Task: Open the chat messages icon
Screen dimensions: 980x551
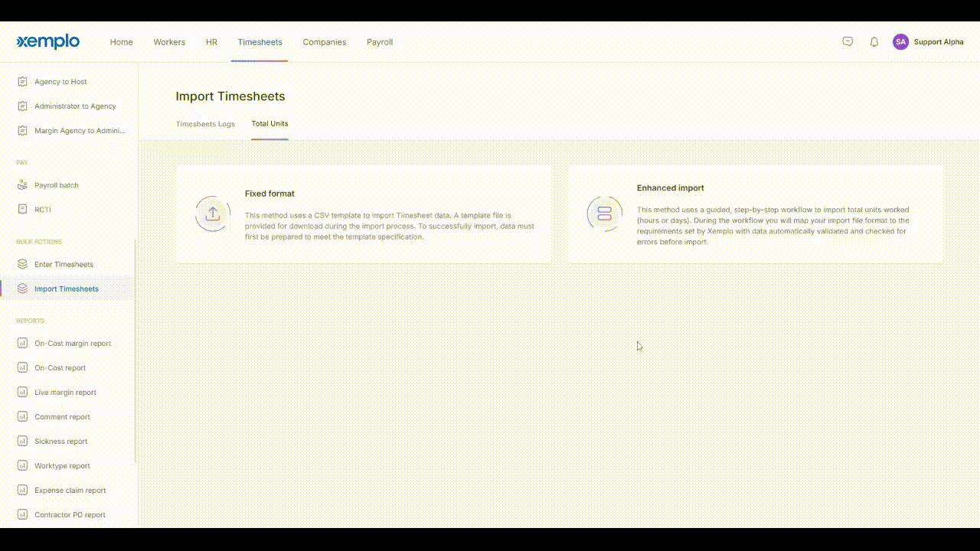Action: (x=848, y=42)
